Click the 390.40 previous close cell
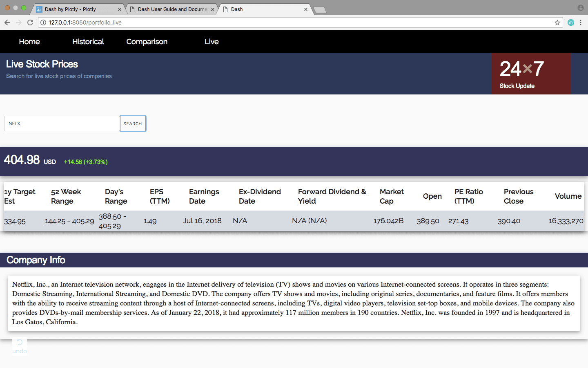 pos(509,221)
